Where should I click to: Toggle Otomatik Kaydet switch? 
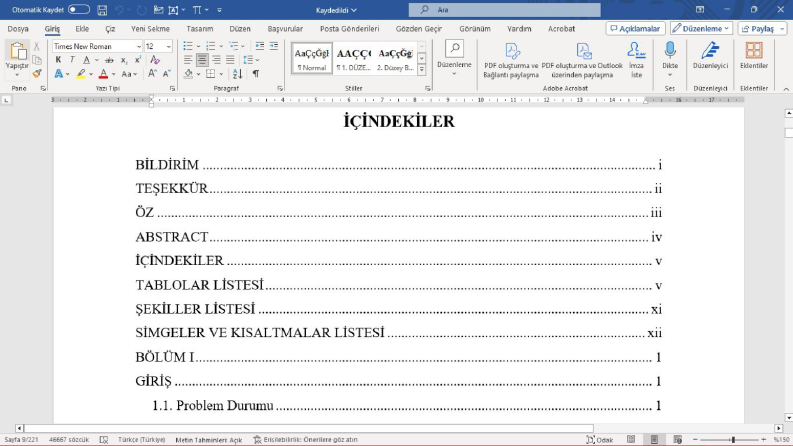pos(79,10)
